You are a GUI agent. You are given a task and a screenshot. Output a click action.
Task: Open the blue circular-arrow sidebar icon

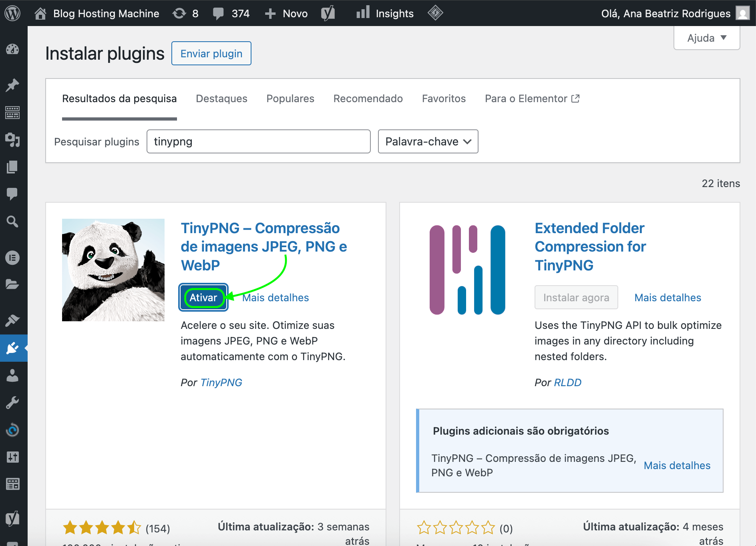click(12, 430)
